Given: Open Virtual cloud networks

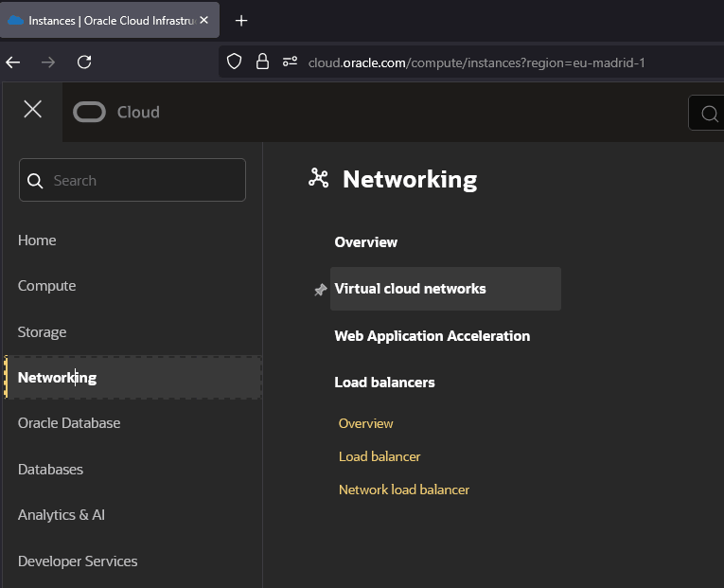Looking at the screenshot, I should click(x=445, y=289).
